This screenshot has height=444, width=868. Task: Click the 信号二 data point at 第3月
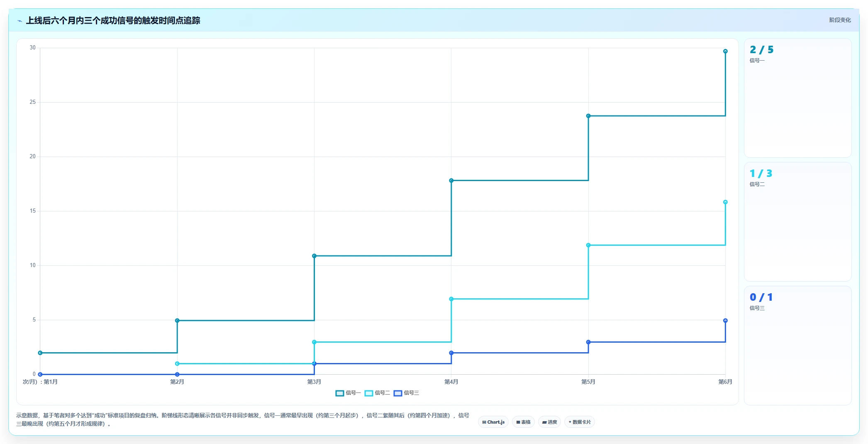[314, 342]
